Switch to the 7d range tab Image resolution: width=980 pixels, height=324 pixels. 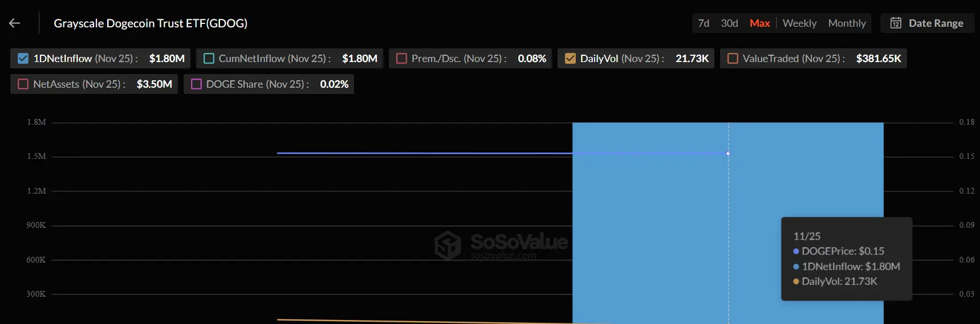704,23
